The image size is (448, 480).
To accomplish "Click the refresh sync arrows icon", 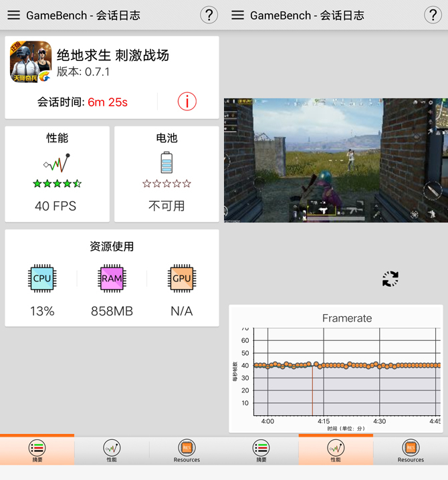I will (390, 279).
